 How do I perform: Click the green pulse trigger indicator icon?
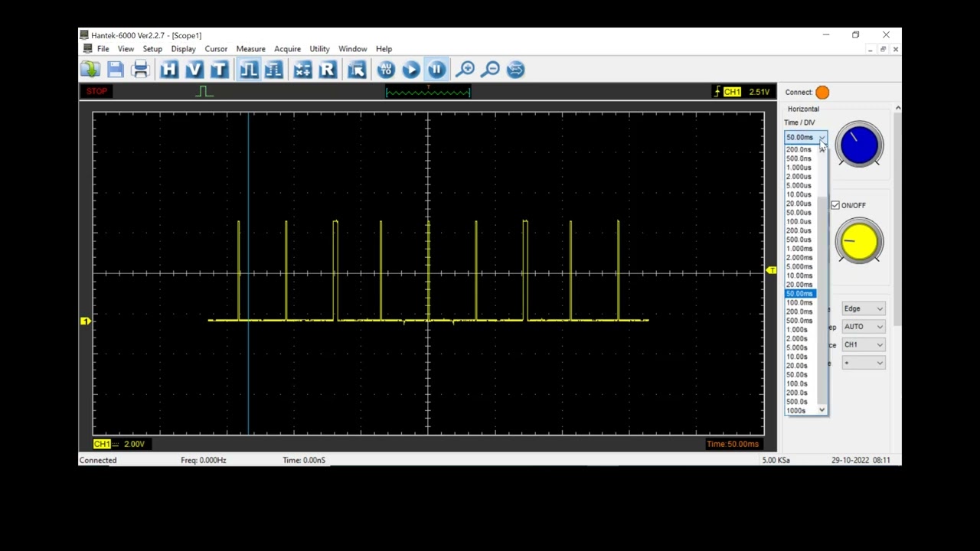pyautogui.click(x=204, y=92)
